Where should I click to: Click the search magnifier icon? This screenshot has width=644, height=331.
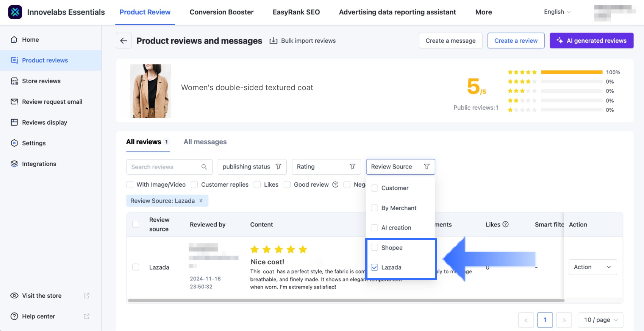click(204, 167)
